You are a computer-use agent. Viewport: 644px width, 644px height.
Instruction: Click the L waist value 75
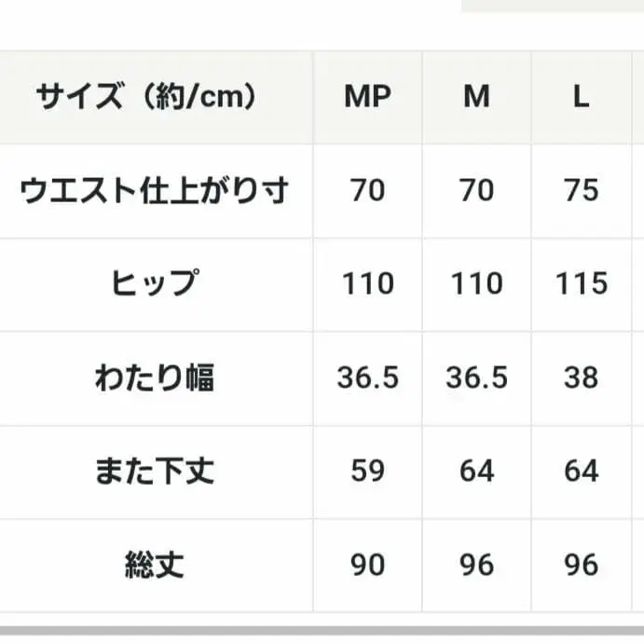click(x=581, y=191)
